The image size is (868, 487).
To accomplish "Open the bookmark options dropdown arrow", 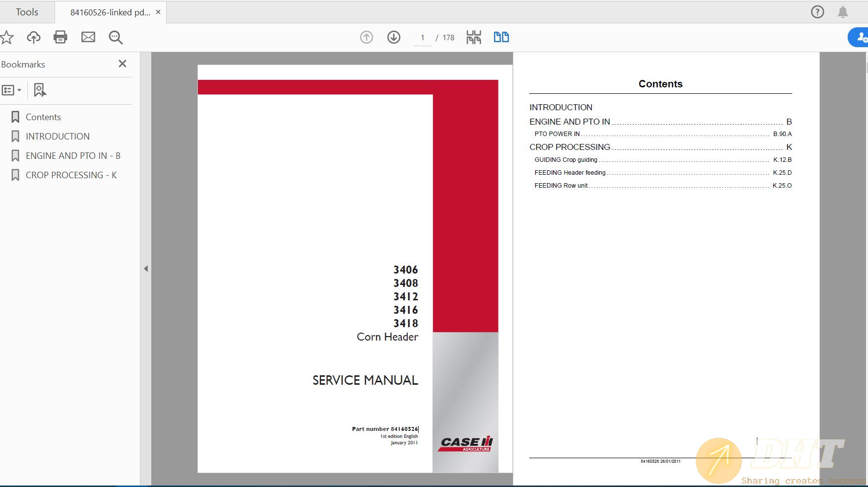I will click(19, 90).
